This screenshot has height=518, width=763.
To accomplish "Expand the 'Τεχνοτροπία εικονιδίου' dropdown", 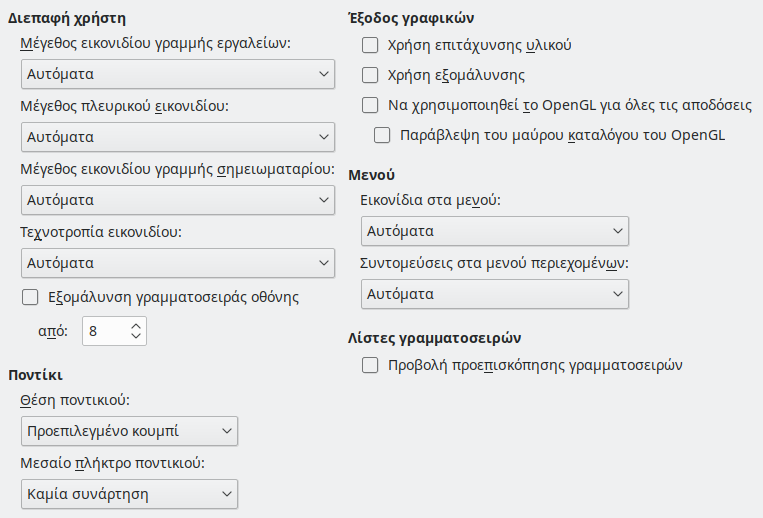I will pos(178,263).
